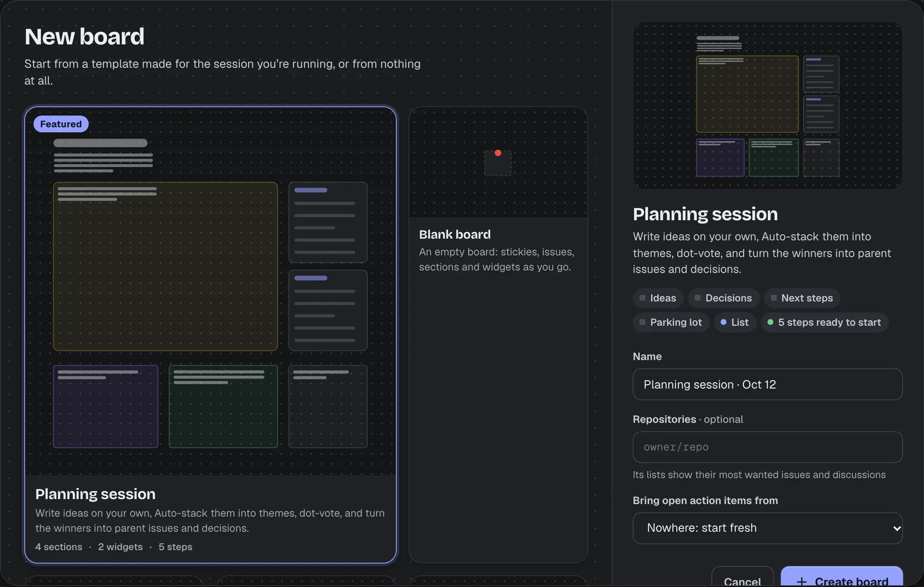Click the lists hint text under repositories
The height and width of the screenshot is (587, 924).
coord(759,475)
